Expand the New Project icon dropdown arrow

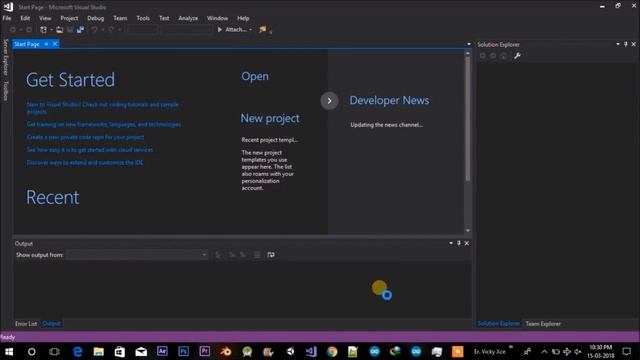(51, 29)
